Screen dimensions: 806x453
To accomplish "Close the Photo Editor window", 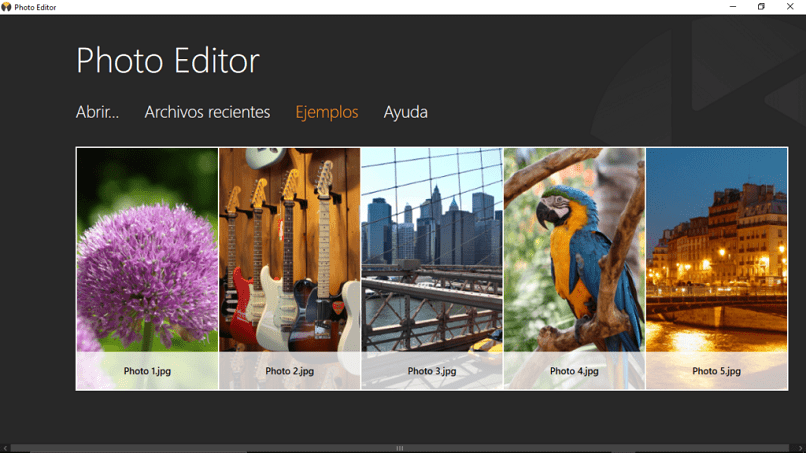I will tap(790, 7).
